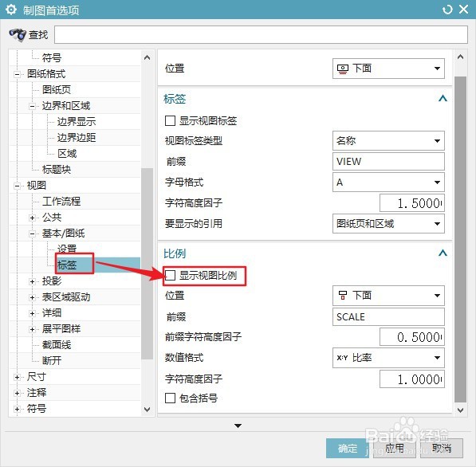Viewport: 476px width, 467px height.
Task: Toggle 包含括号 checkbox
Action: (x=170, y=398)
